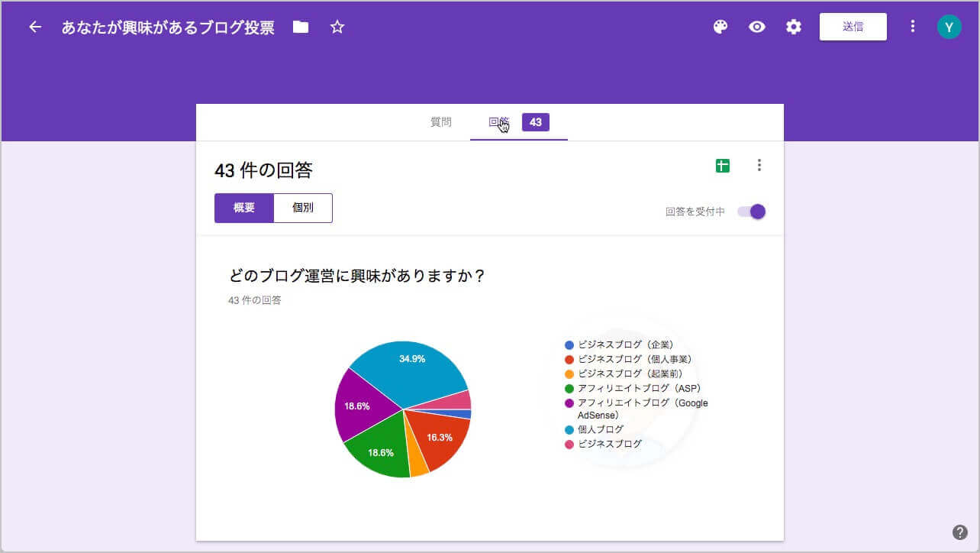
Task: Click the 43 response count badge
Action: [x=536, y=122]
